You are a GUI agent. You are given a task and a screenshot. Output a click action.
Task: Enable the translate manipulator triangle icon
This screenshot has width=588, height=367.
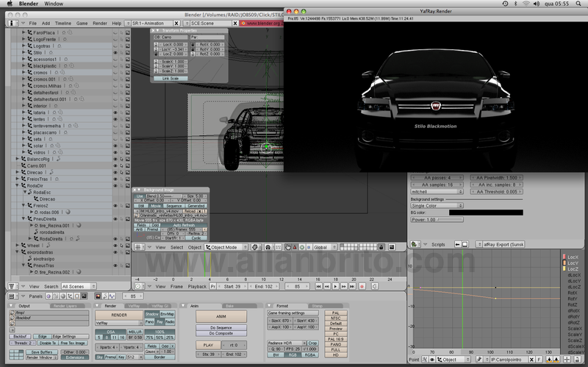pyautogui.click(x=295, y=247)
